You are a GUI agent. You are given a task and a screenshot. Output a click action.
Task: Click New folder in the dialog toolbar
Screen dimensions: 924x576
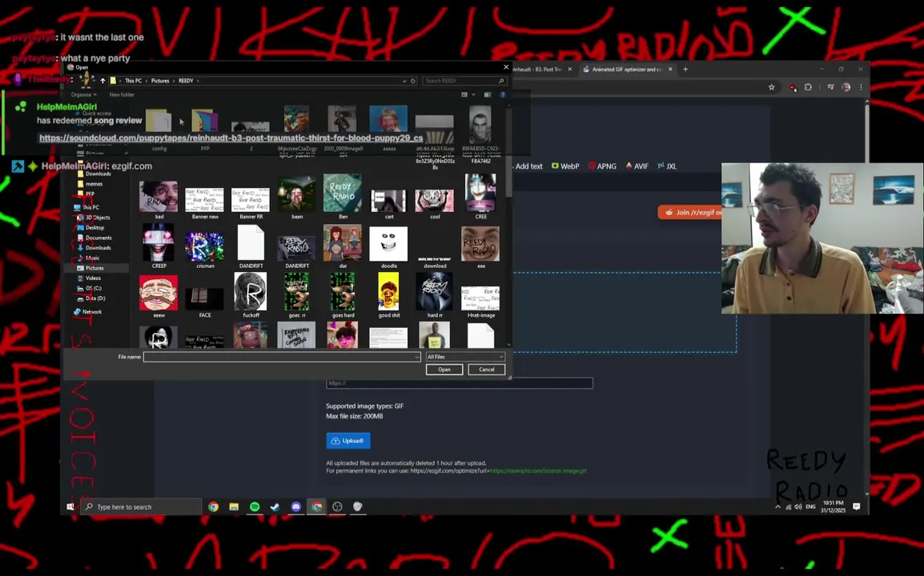[122, 95]
